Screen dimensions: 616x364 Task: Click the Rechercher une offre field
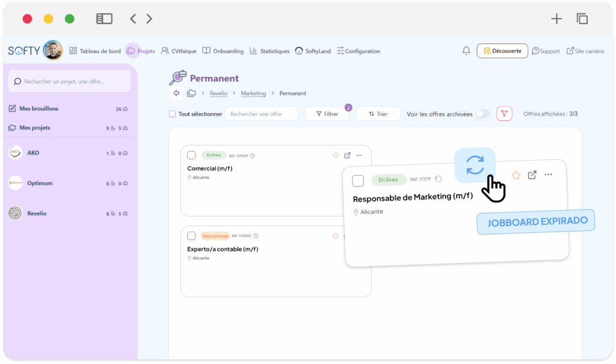point(262,114)
